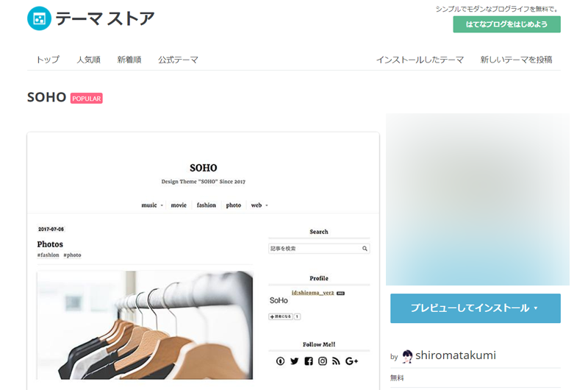Select the movie menu item
This screenshot has height=390, width=588.
[179, 205]
